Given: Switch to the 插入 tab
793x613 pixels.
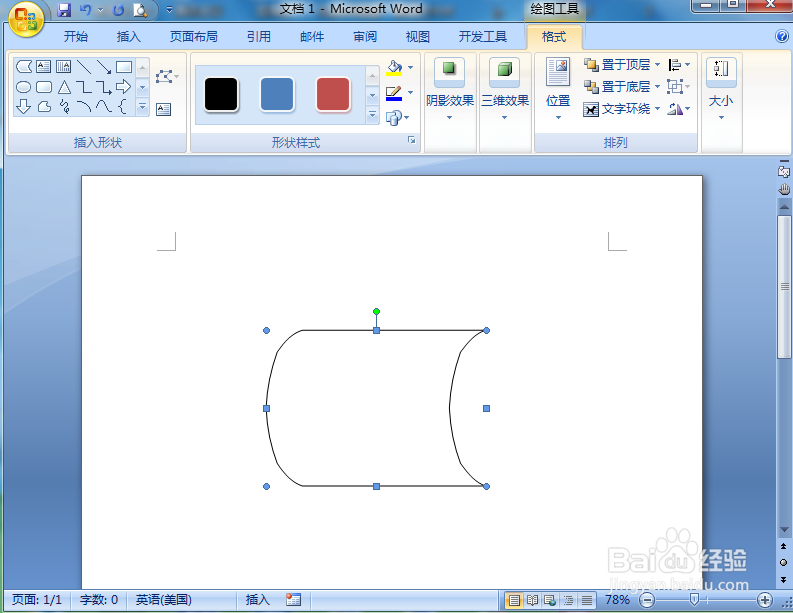Looking at the screenshot, I should (128, 36).
